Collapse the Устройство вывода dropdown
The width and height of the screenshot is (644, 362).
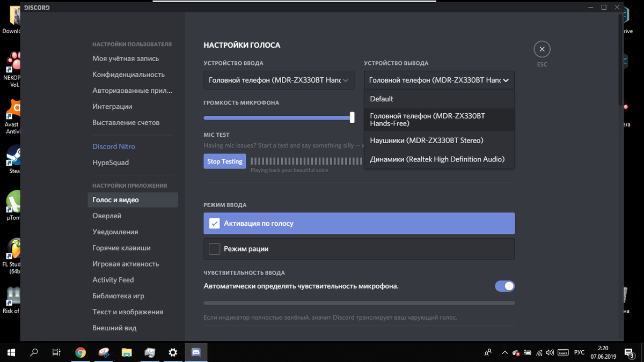439,80
